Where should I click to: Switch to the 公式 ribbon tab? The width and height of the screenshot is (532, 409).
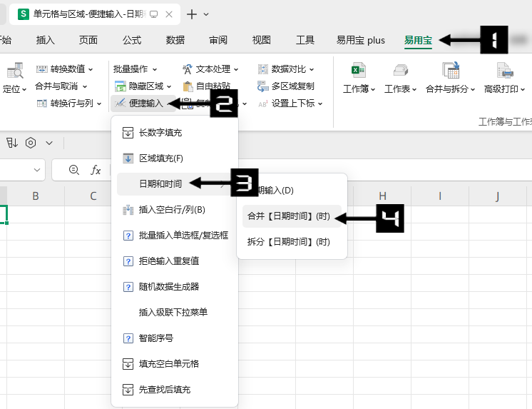tap(131, 41)
